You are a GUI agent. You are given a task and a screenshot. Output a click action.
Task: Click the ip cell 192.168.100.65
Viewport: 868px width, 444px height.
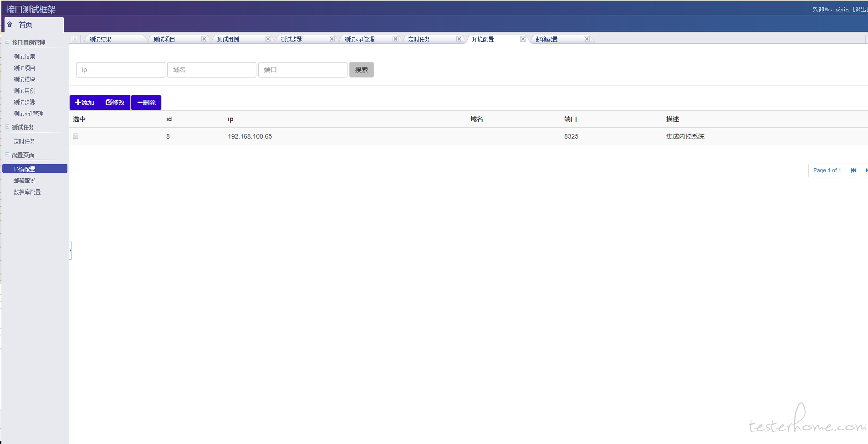[250, 136]
